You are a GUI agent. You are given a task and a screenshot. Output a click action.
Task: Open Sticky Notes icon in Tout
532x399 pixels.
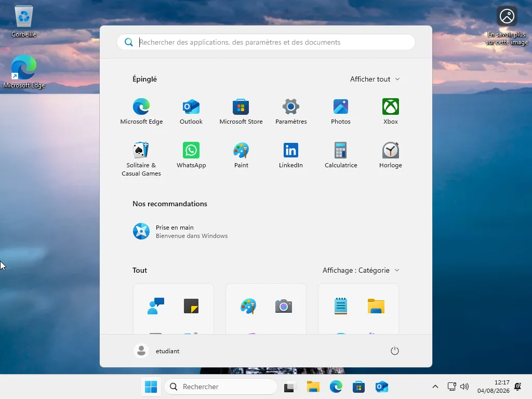point(191,306)
